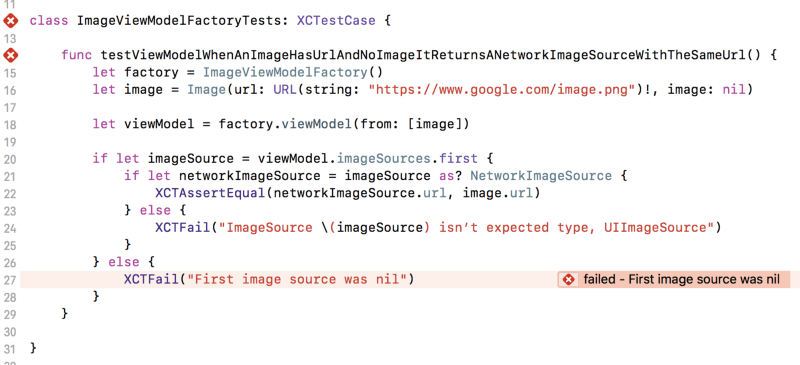The width and height of the screenshot is (800, 365).
Task: Click the long test function name on line 14
Action: (x=423, y=55)
